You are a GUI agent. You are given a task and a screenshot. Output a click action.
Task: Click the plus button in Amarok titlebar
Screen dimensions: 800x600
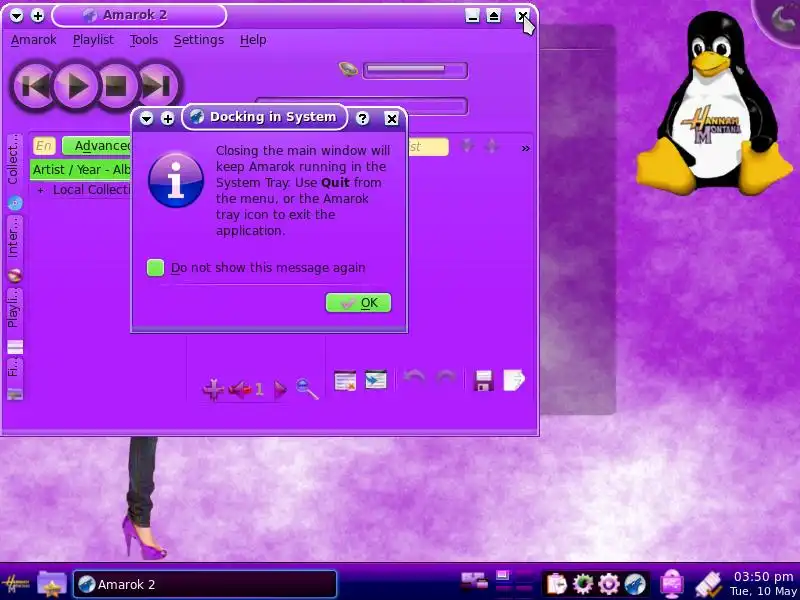click(37, 15)
